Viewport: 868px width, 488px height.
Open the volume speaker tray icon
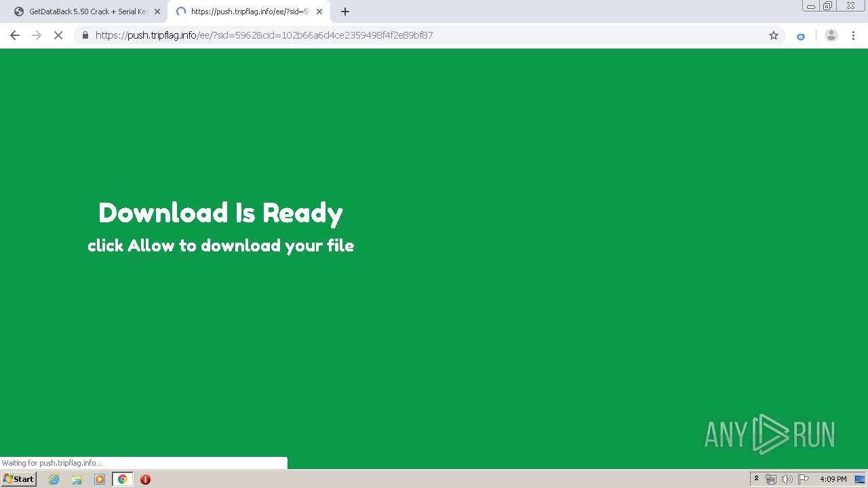pyautogui.click(x=787, y=479)
